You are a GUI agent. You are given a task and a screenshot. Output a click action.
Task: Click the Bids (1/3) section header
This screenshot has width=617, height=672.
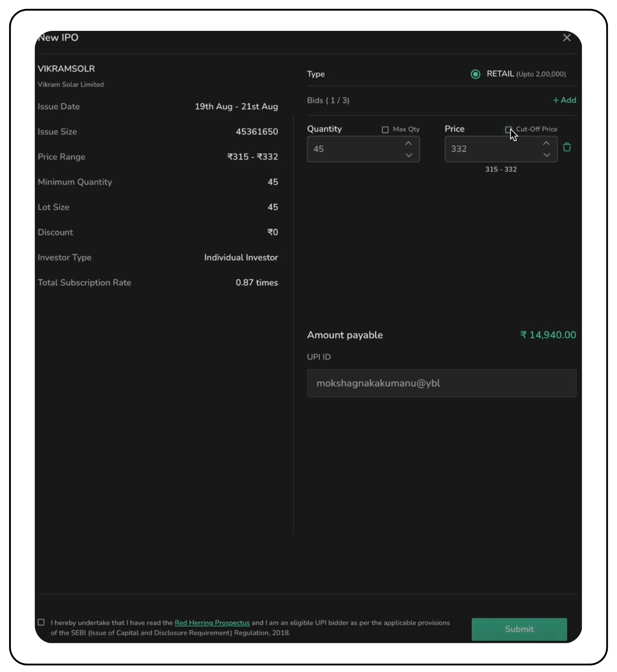(328, 100)
